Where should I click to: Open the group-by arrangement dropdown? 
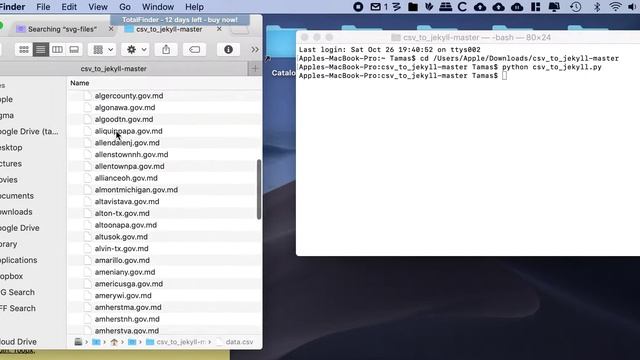point(103,50)
